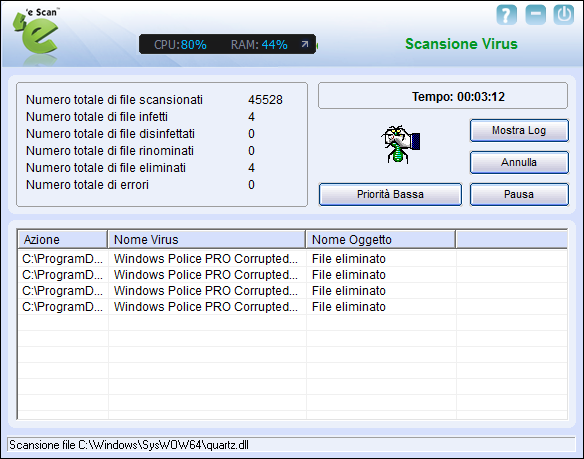The width and height of the screenshot is (584, 459).
Task: Click the Nome Oggetto column header
Action: 381,240
